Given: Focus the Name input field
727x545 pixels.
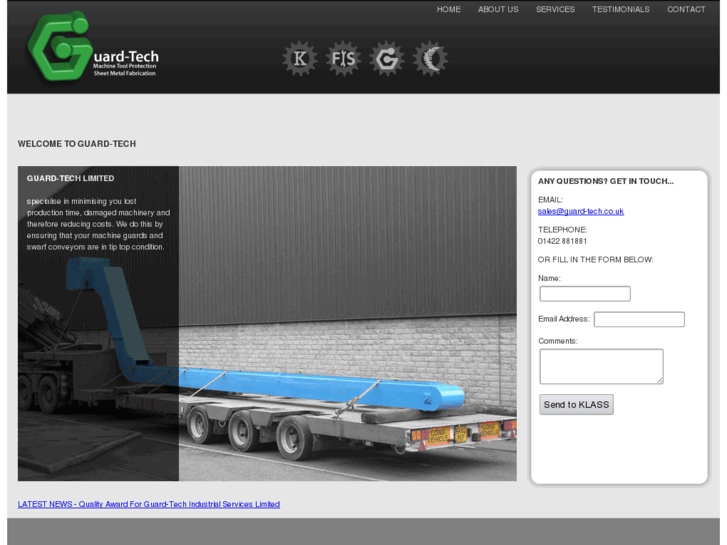Looking at the screenshot, I should click(585, 294).
